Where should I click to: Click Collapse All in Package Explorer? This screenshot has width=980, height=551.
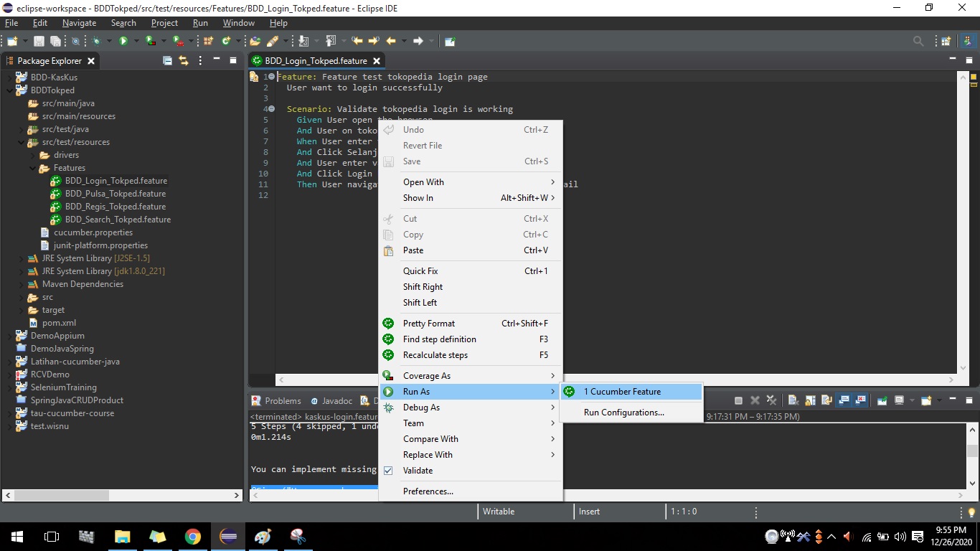click(x=167, y=61)
